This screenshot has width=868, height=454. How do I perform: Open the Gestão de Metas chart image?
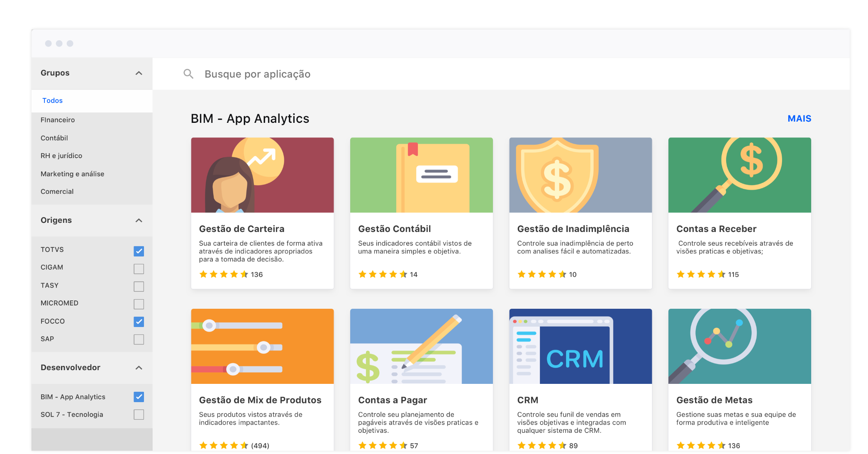point(740,346)
